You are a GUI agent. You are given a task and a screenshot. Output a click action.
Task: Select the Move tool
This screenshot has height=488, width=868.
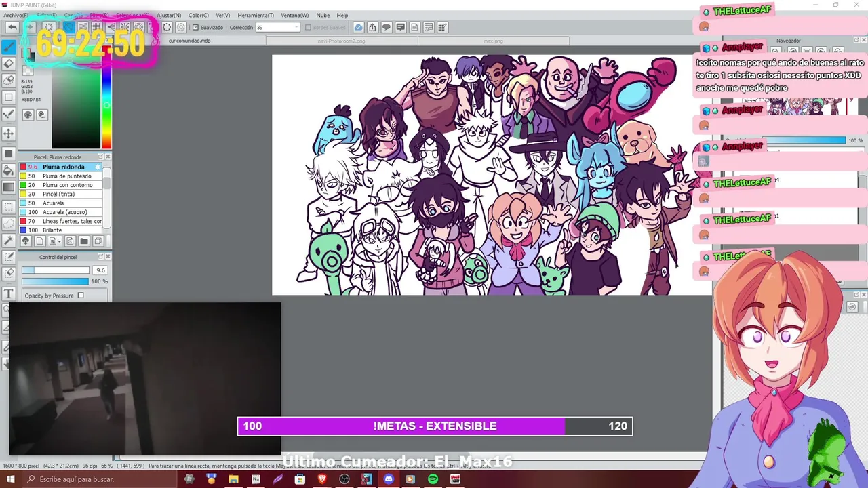pyautogui.click(x=9, y=134)
